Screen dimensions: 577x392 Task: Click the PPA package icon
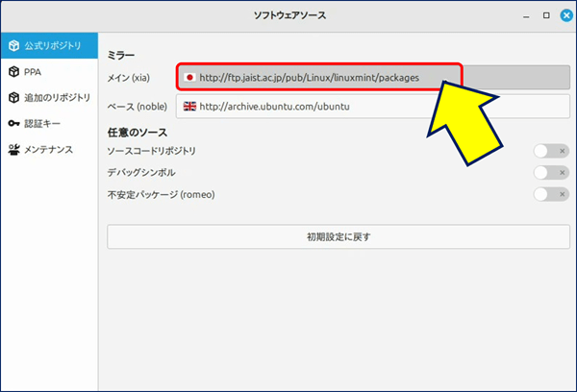[x=14, y=72]
